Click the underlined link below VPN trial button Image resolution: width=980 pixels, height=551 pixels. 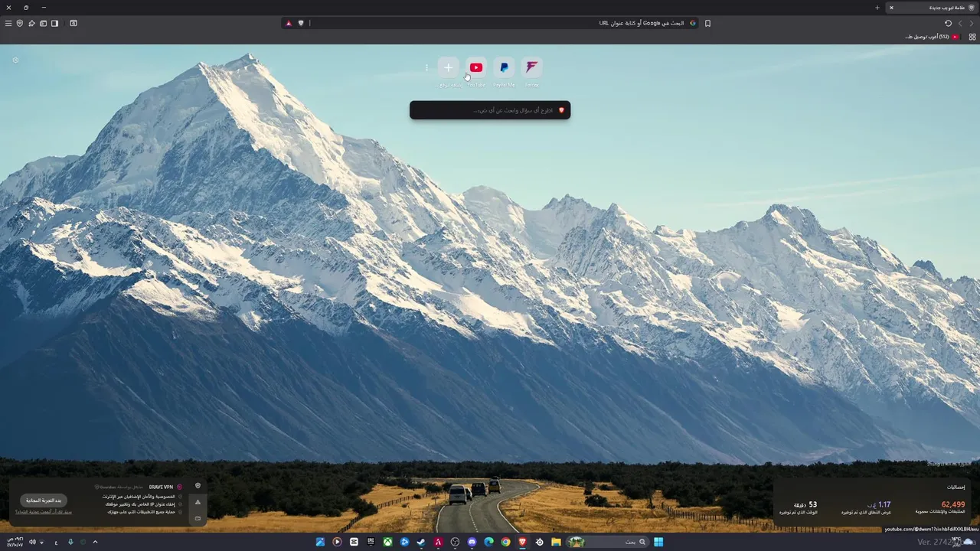(x=44, y=511)
